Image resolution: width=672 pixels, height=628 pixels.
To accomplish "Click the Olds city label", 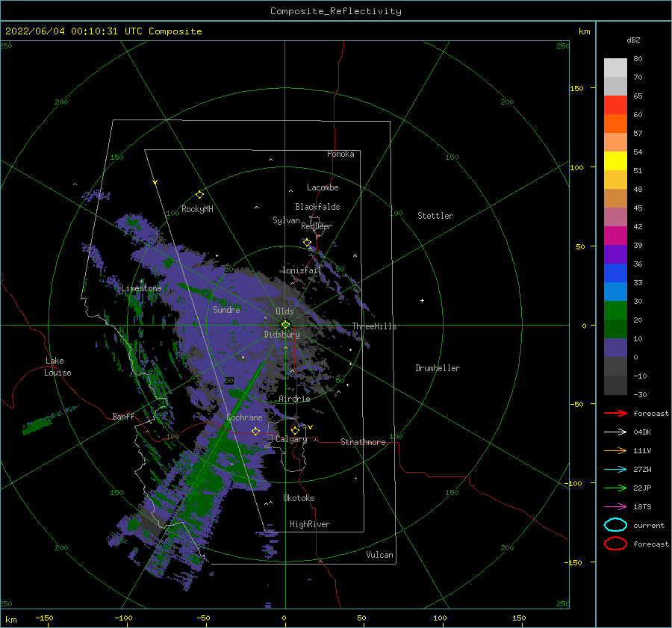I will 284,311.
